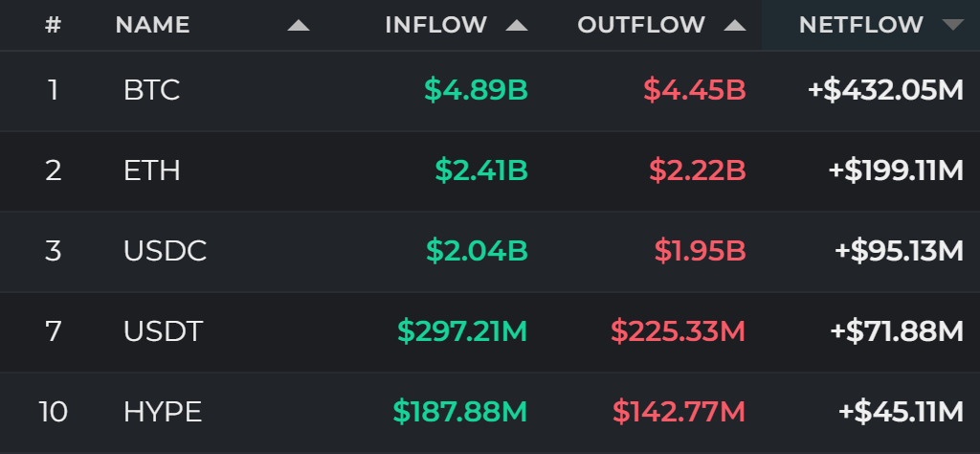Image resolution: width=980 pixels, height=454 pixels.
Task: Toggle NETFLOW descending sort arrow
Action: coord(952,26)
